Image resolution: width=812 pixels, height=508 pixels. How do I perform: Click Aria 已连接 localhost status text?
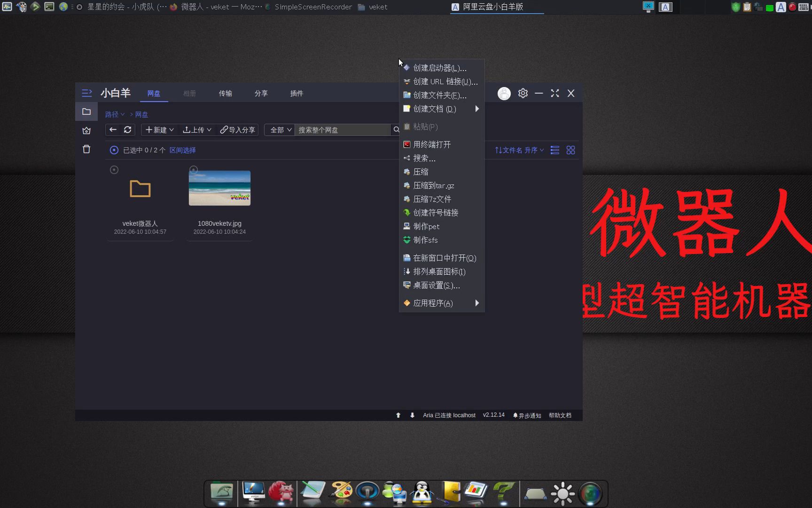449,415
